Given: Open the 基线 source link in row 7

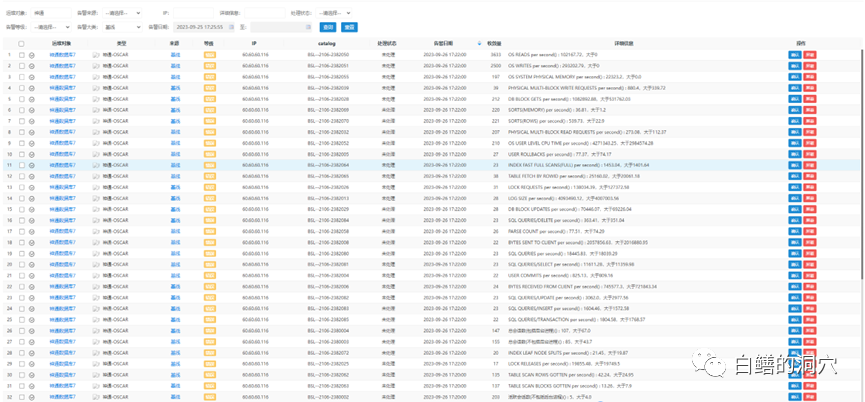Looking at the screenshot, I should click(x=175, y=122).
